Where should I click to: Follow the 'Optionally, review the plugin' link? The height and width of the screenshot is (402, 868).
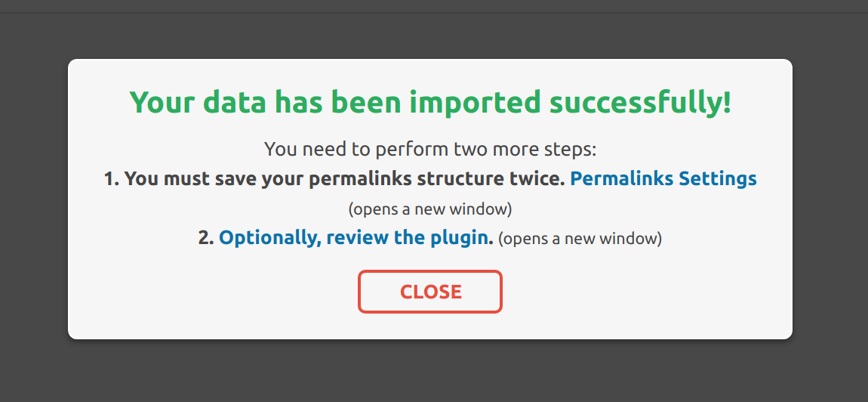(356, 238)
